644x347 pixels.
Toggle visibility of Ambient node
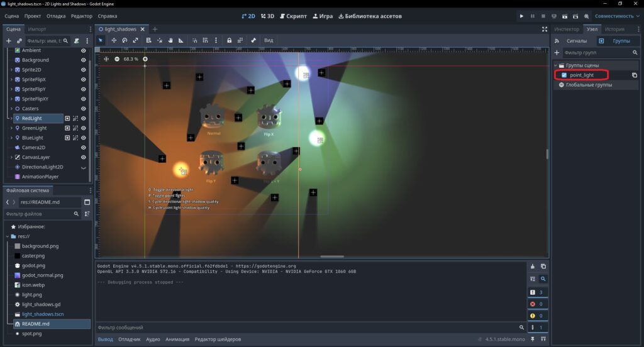(84, 50)
